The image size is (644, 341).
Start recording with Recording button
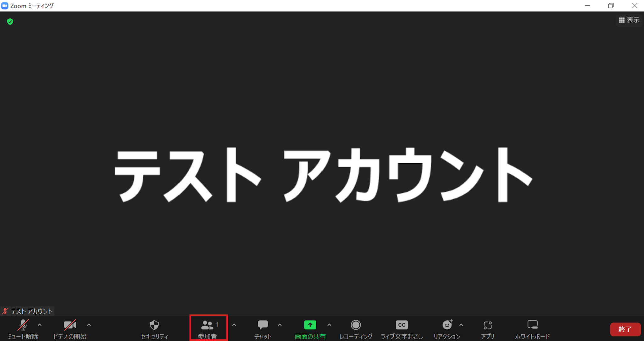[356, 328]
